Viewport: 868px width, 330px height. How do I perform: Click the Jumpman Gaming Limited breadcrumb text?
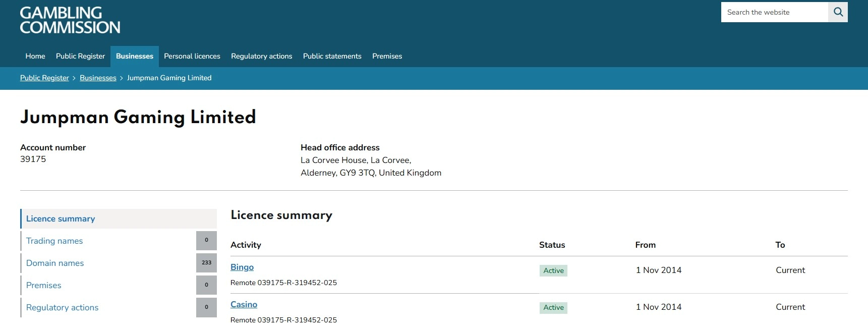pyautogui.click(x=169, y=78)
